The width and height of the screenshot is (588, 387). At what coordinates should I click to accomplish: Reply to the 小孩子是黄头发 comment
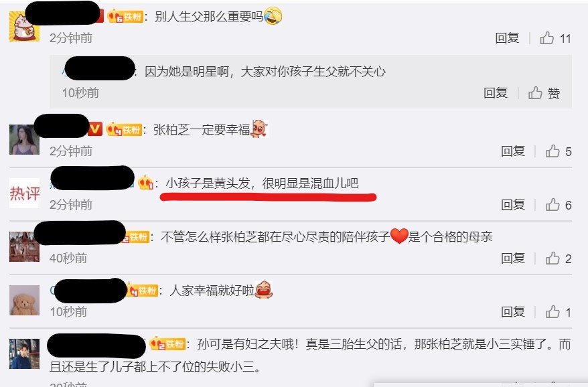click(x=512, y=205)
